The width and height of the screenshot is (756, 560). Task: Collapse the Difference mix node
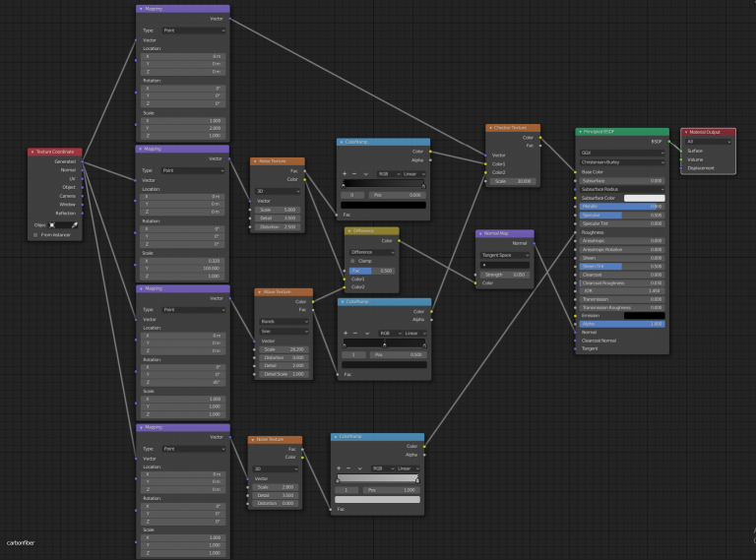(x=349, y=230)
